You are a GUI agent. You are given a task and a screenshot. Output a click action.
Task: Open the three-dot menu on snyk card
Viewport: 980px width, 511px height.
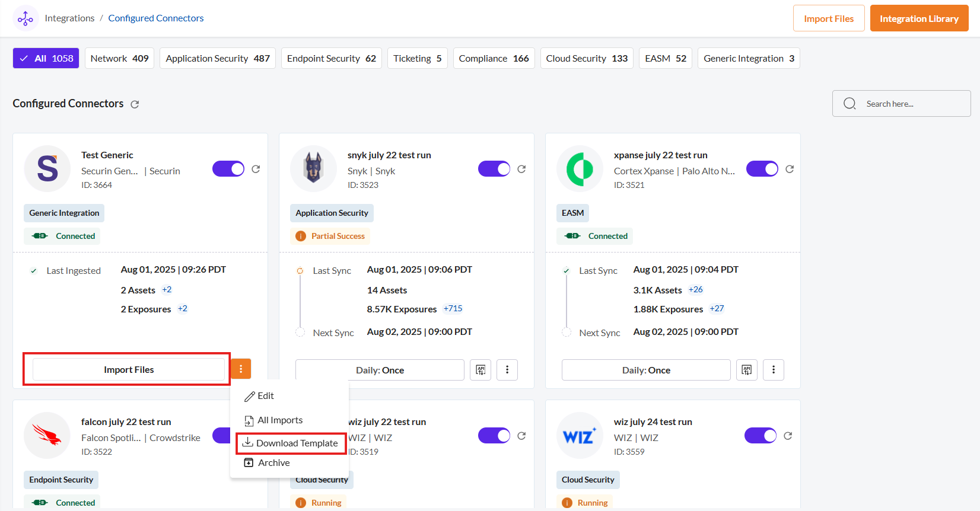click(507, 370)
